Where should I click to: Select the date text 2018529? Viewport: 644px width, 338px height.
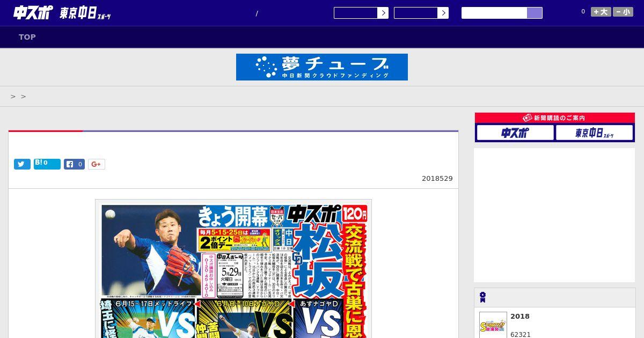(x=437, y=179)
